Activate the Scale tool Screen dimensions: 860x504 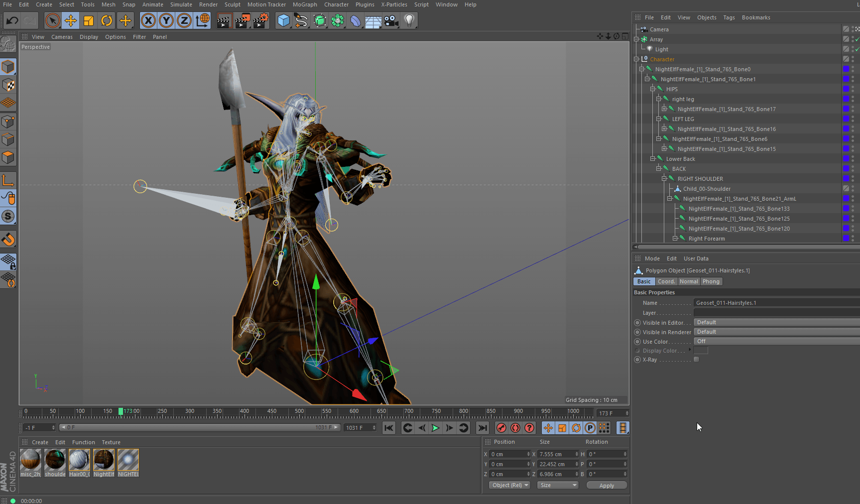click(x=89, y=20)
